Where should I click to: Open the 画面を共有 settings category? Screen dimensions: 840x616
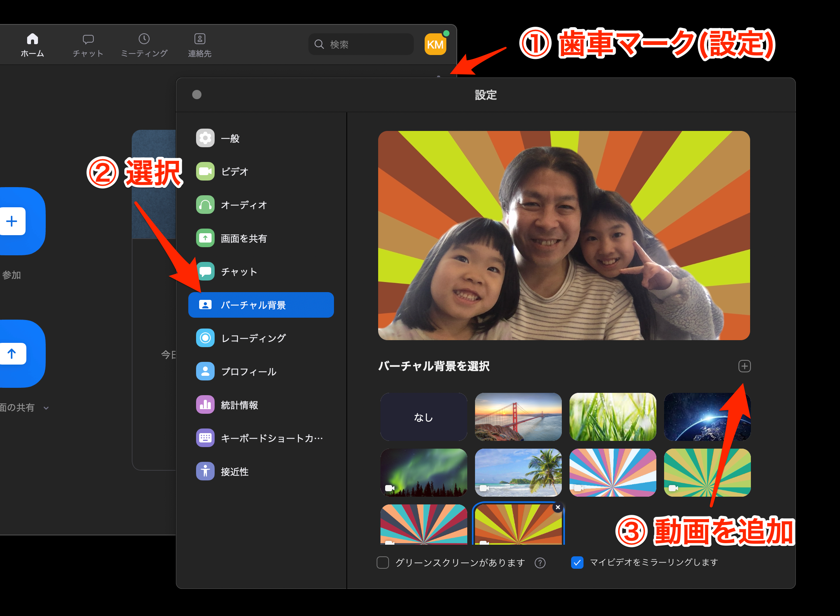(x=261, y=238)
